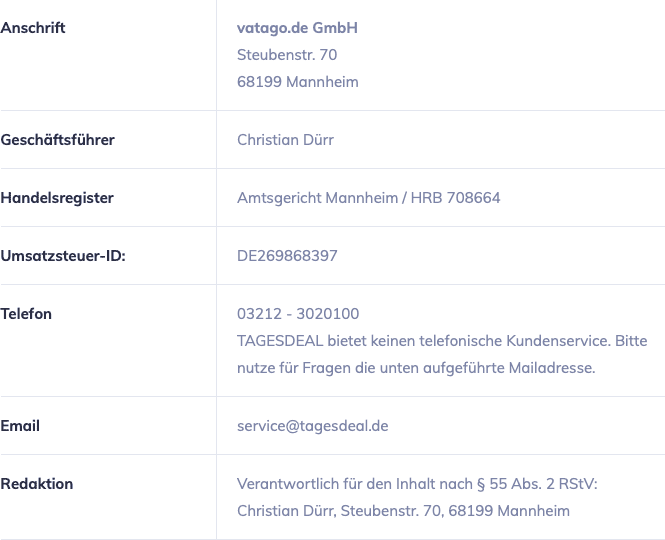665x540 pixels.
Task: Click the nutze für Fragen Mailadresse line
Action: pyautogui.click(x=416, y=368)
